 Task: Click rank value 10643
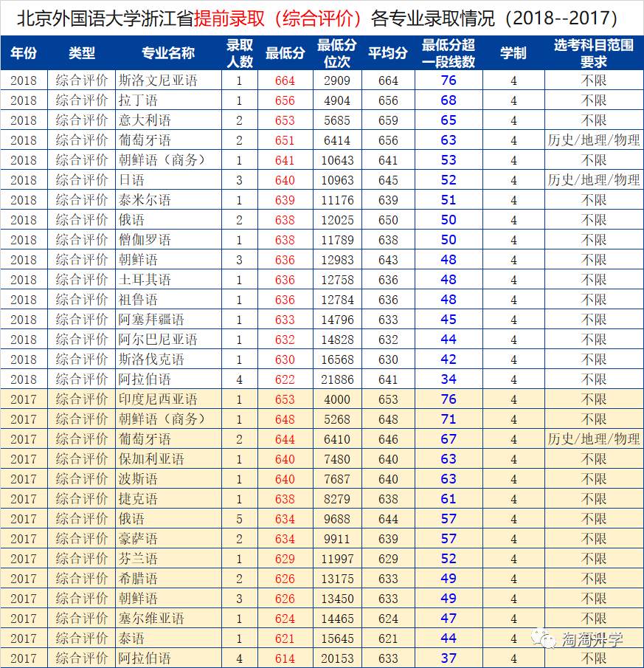[x=337, y=161]
